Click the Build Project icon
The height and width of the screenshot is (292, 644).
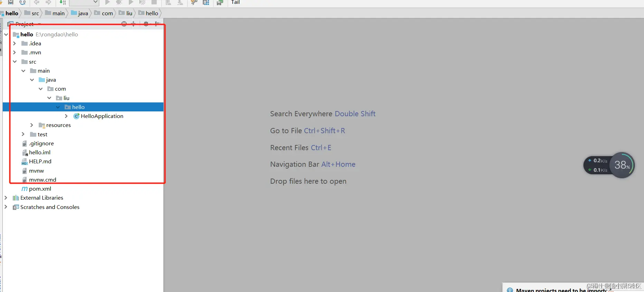63,2
